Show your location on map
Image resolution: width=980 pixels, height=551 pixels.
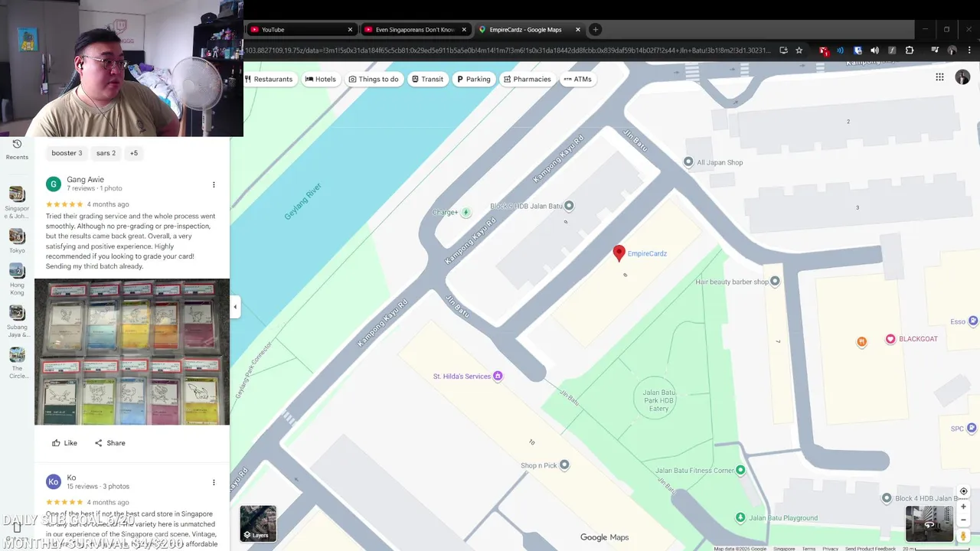coord(963,491)
